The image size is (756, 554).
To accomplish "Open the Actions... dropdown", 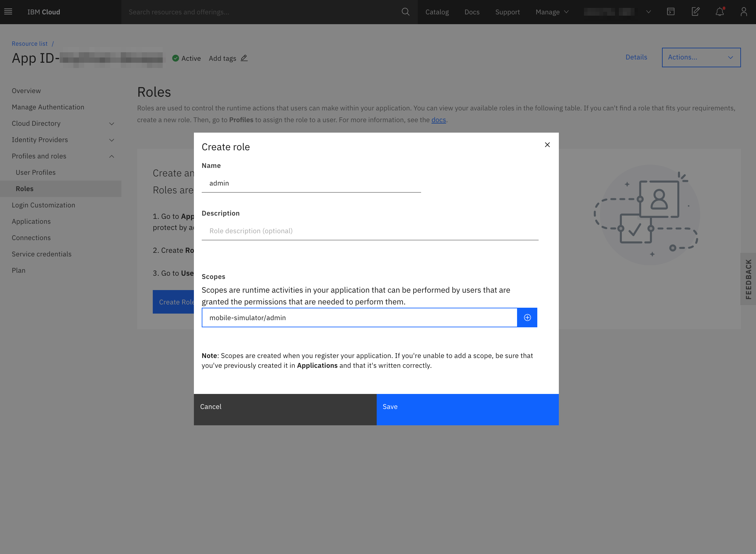I will coord(701,57).
